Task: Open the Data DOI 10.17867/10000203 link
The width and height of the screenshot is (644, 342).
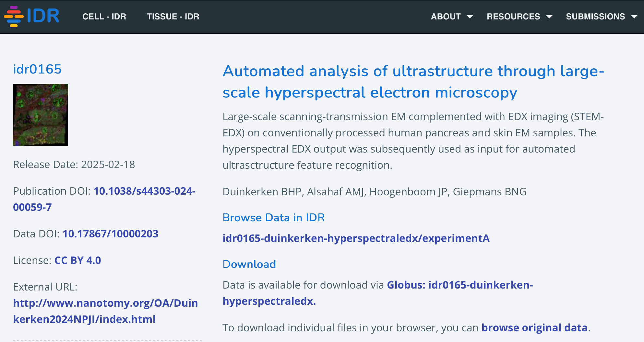Action: (x=110, y=234)
